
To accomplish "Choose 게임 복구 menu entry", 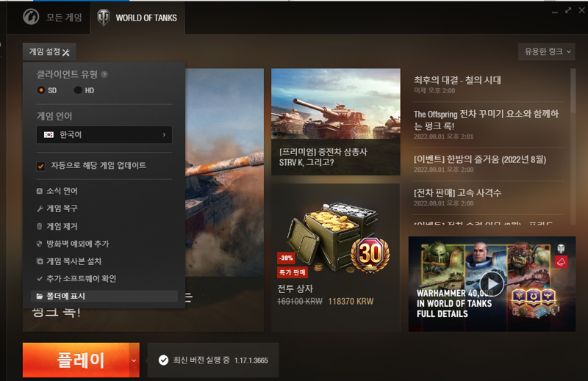I will point(104,208).
